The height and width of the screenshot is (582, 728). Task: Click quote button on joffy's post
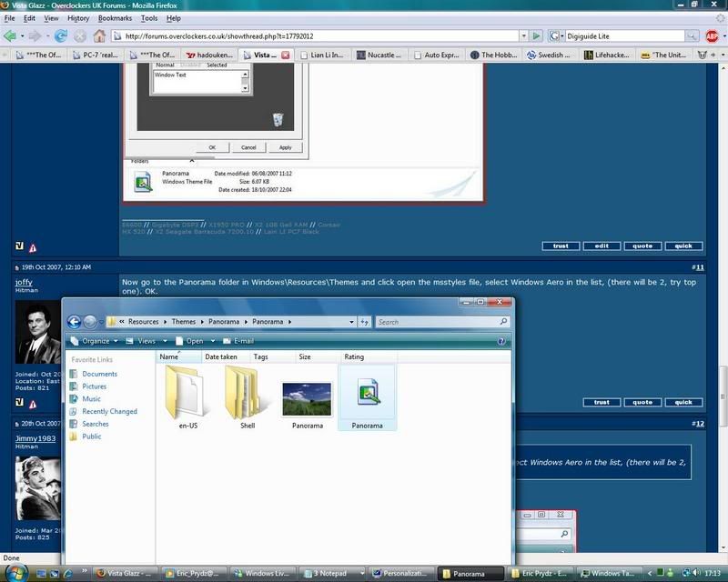click(x=642, y=402)
